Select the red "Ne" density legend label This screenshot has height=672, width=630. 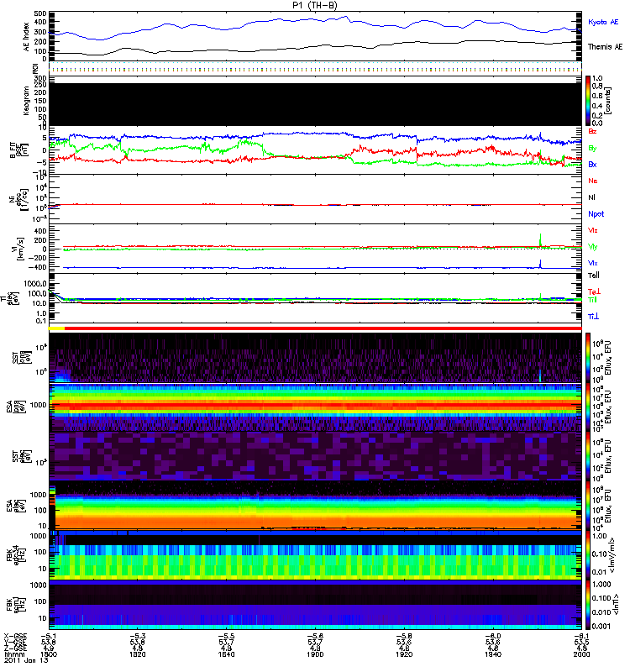(x=593, y=181)
